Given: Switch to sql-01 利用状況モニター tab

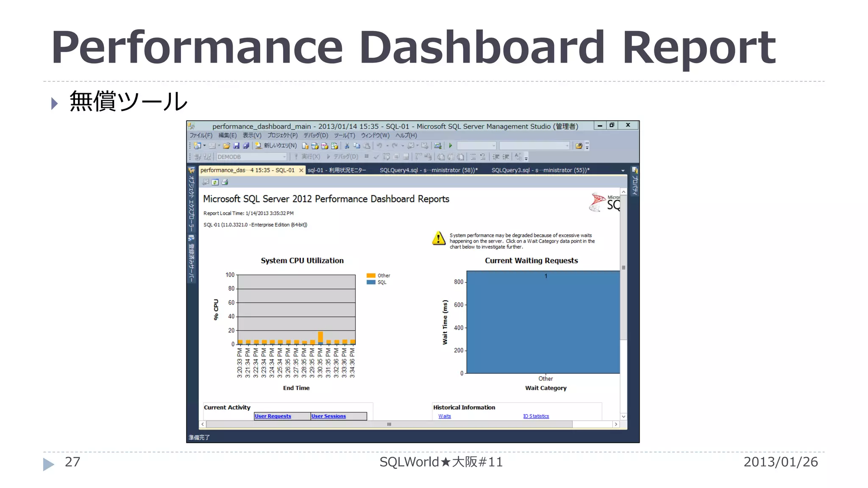Looking at the screenshot, I should coord(337,170).
